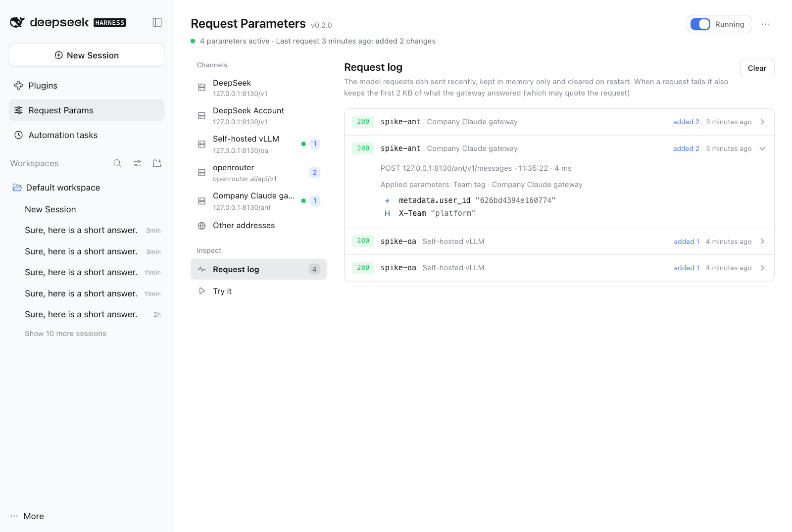Viewport: 792px width, 532px height.
Task: Click the X-Team "platform" header line
Action: click(430, 213)
